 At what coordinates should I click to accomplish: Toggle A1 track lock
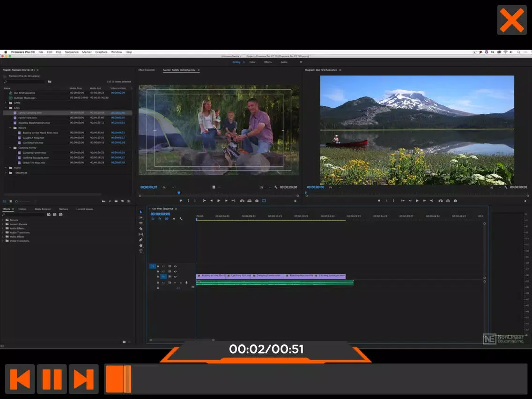point(158,282)
